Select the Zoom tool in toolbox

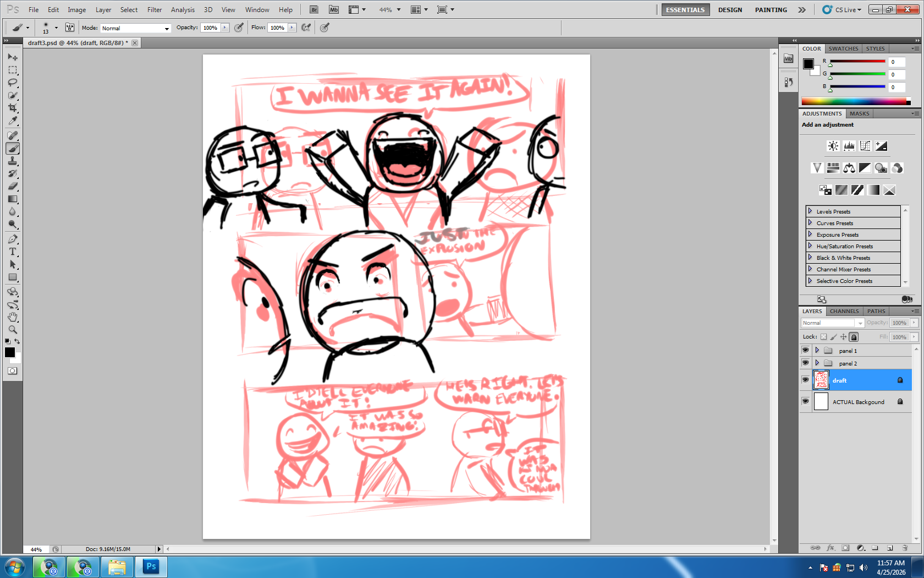13,330
